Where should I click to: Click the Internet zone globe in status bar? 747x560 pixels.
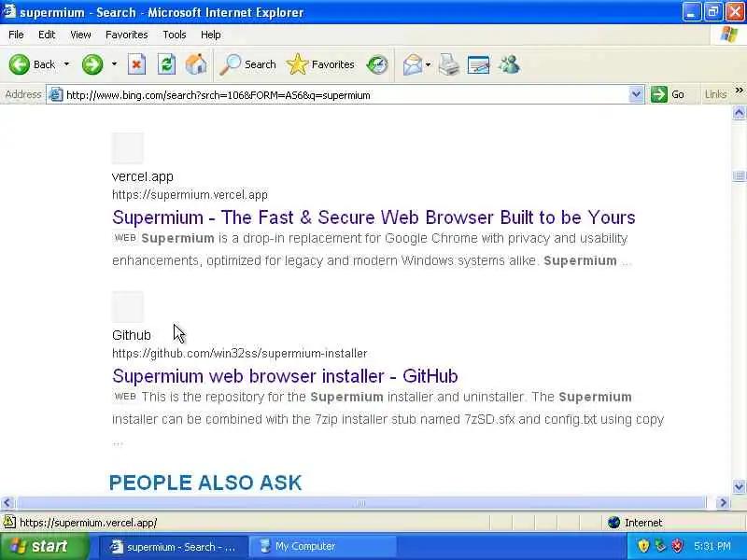[x=614, y=523]
